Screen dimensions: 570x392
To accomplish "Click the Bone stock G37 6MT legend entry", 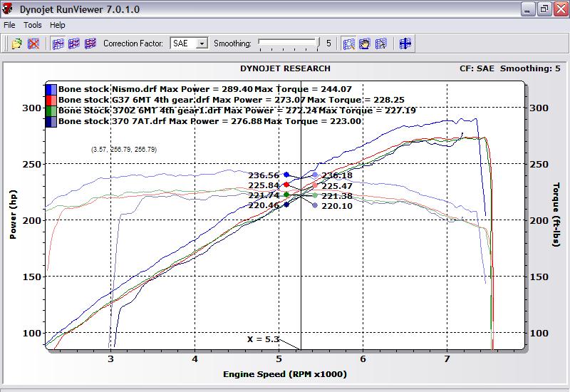I will [231, 100].
